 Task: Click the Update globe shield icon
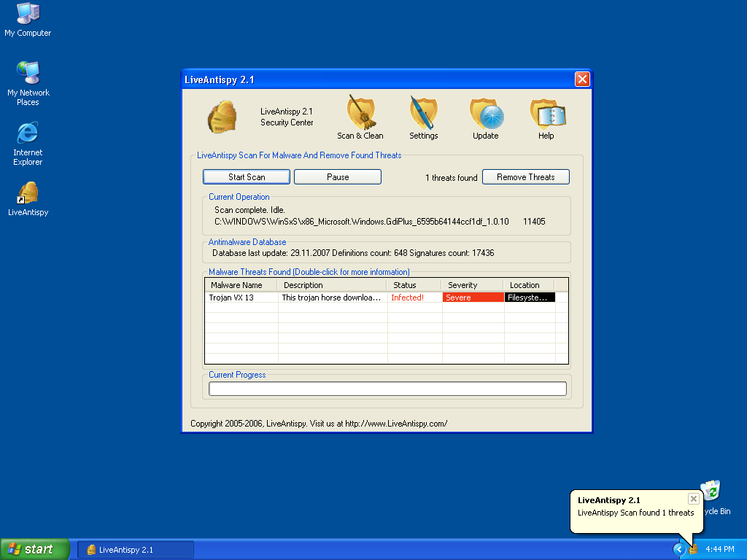486,114
